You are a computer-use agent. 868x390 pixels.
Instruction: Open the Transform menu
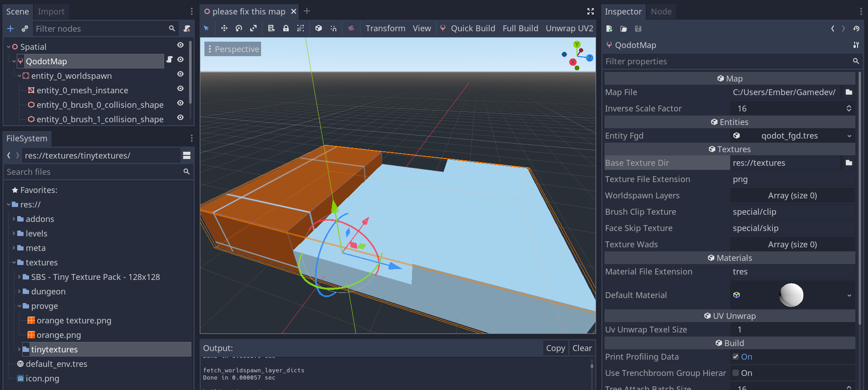385,28
